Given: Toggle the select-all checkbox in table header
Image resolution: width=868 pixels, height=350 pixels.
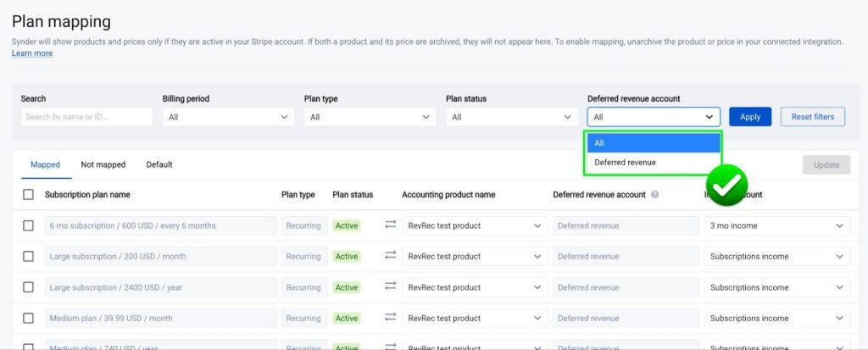Looking at the screenshot, I should 28,195.
